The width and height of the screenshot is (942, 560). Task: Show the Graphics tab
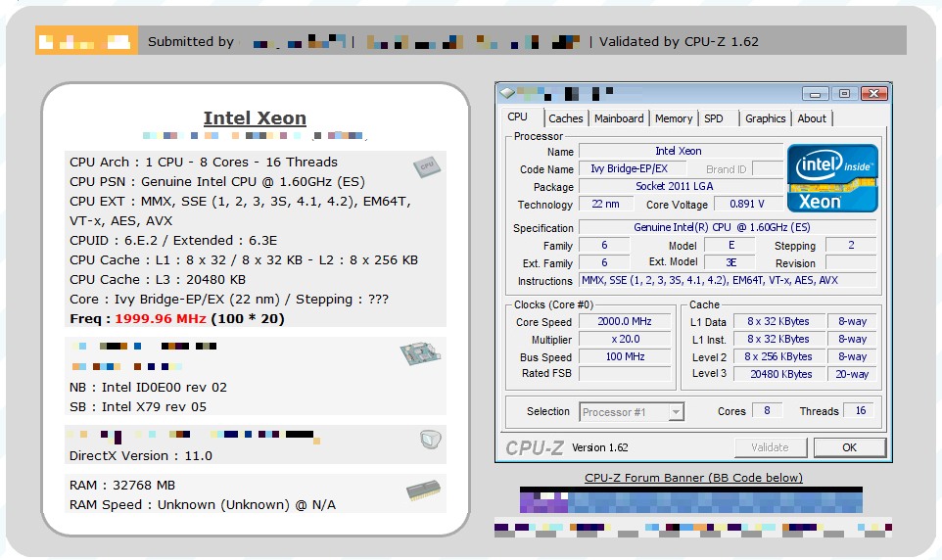click(765, 118)
